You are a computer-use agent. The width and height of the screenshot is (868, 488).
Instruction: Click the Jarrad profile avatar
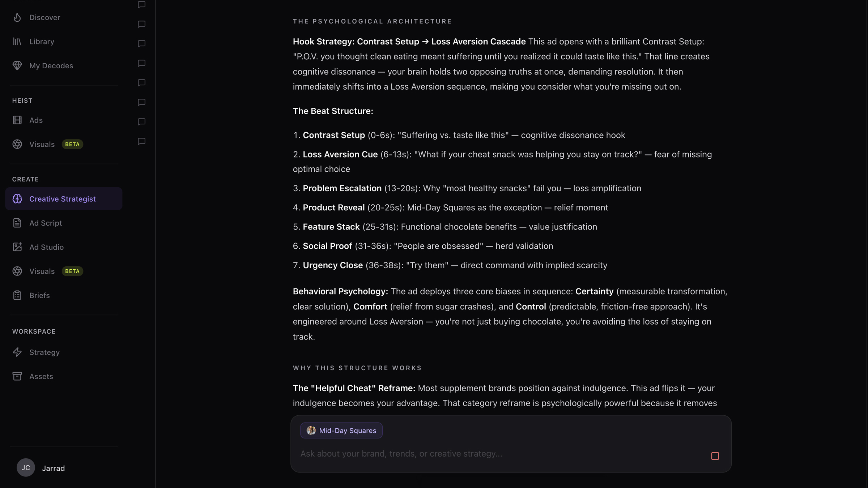click(26, 468)
